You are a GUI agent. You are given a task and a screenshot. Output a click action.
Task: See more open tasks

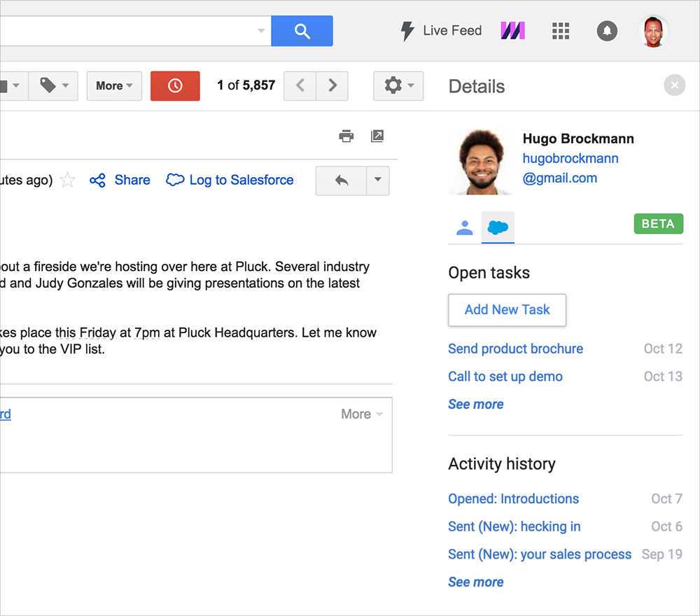coord(476,404)
